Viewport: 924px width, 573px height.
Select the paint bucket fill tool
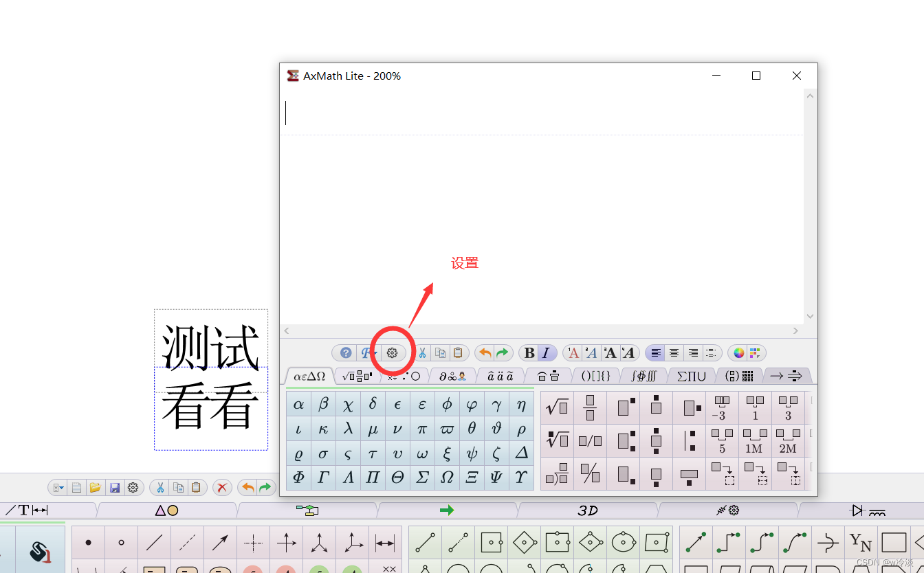click(40, 550)
